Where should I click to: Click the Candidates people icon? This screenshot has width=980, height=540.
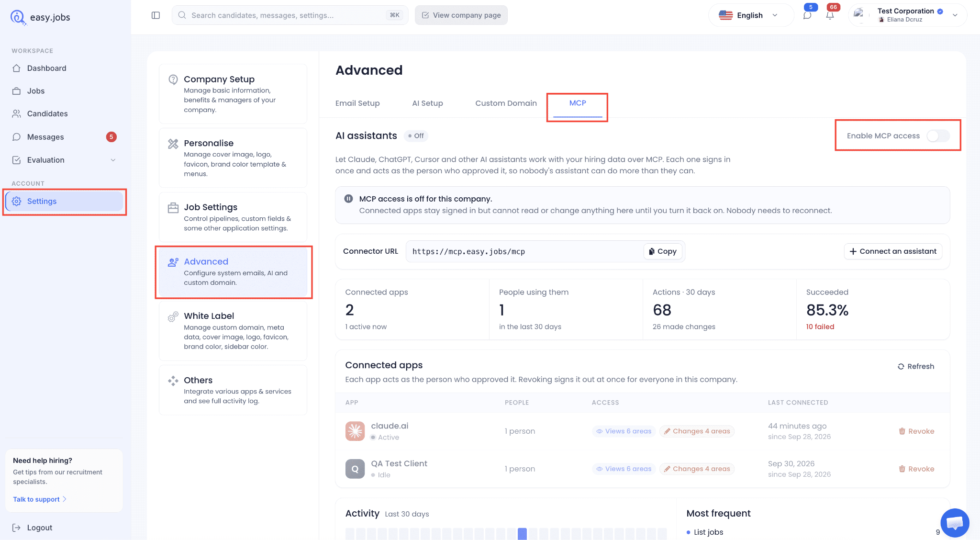pos(17,113)
